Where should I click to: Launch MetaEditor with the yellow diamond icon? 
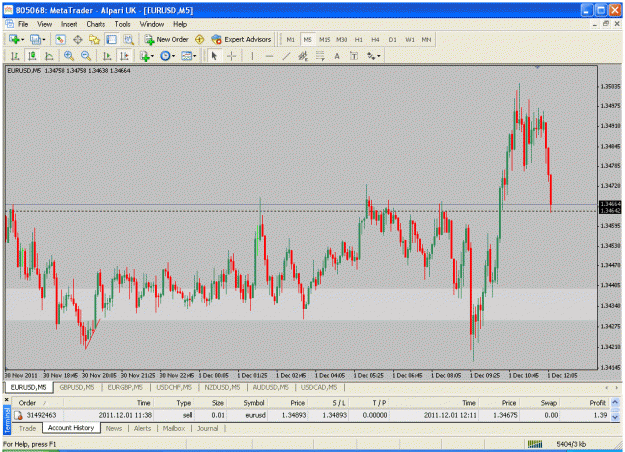199,39
